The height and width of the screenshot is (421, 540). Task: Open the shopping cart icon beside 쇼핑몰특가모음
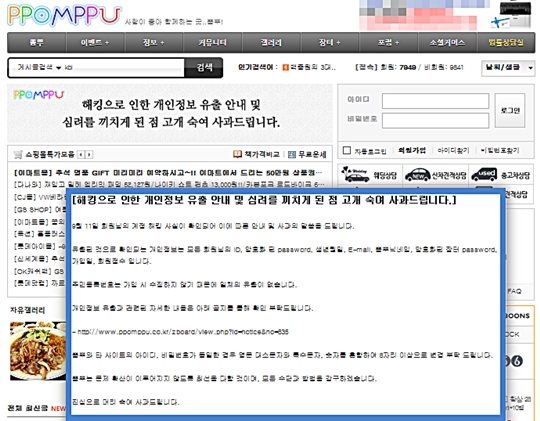18,154
